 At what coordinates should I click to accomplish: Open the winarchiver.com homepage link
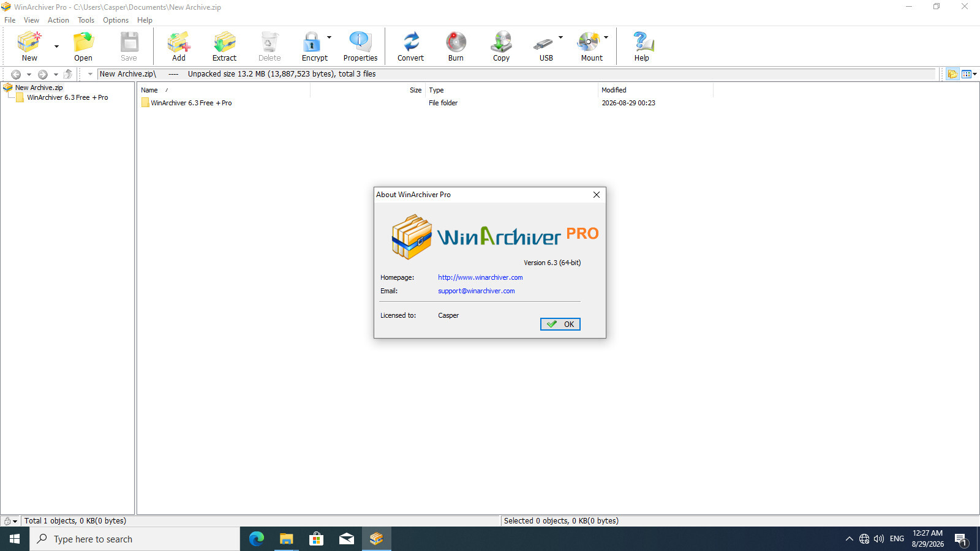(480, 277)
